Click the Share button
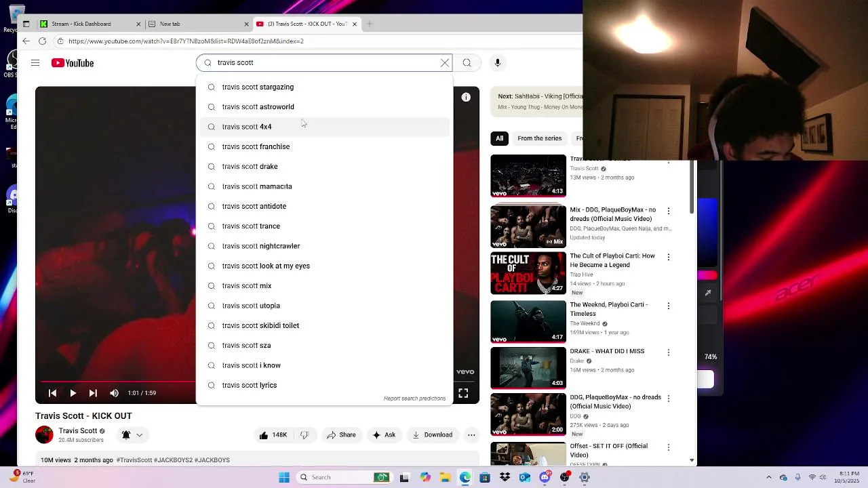The height and width of the screenshot is (488, 868). (x=341, y=435)
